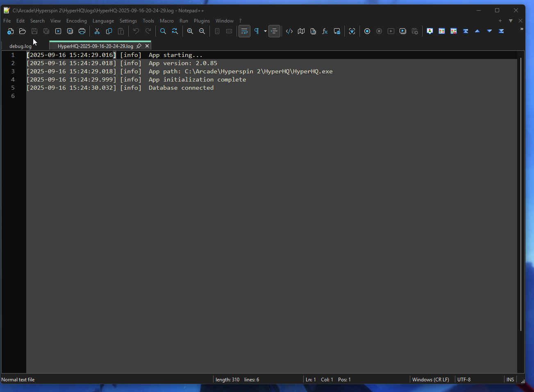Open the Settings menu

pos(128,21)
